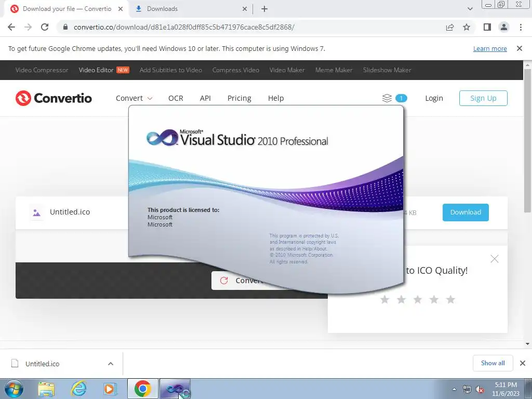
Task: Click the Login link
Action: (434, 98)
